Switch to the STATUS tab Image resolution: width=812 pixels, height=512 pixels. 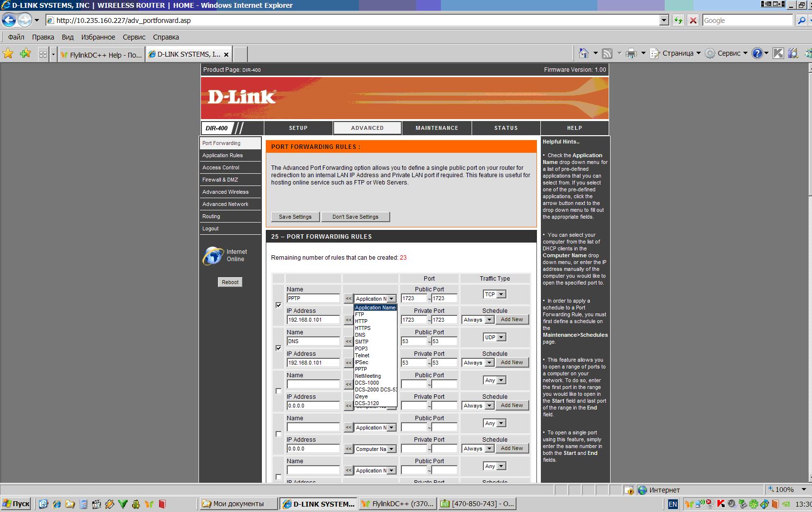point(506,128)
